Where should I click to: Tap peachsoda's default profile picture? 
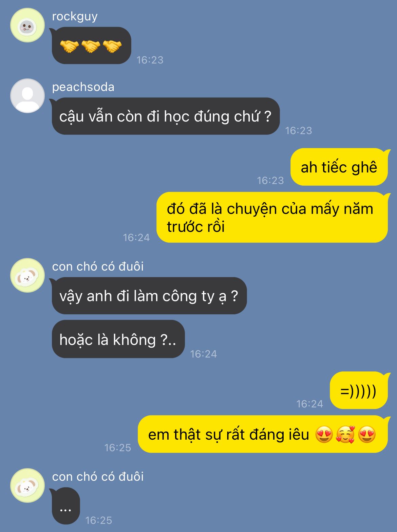pyautogui.click(x=27, y=96)
